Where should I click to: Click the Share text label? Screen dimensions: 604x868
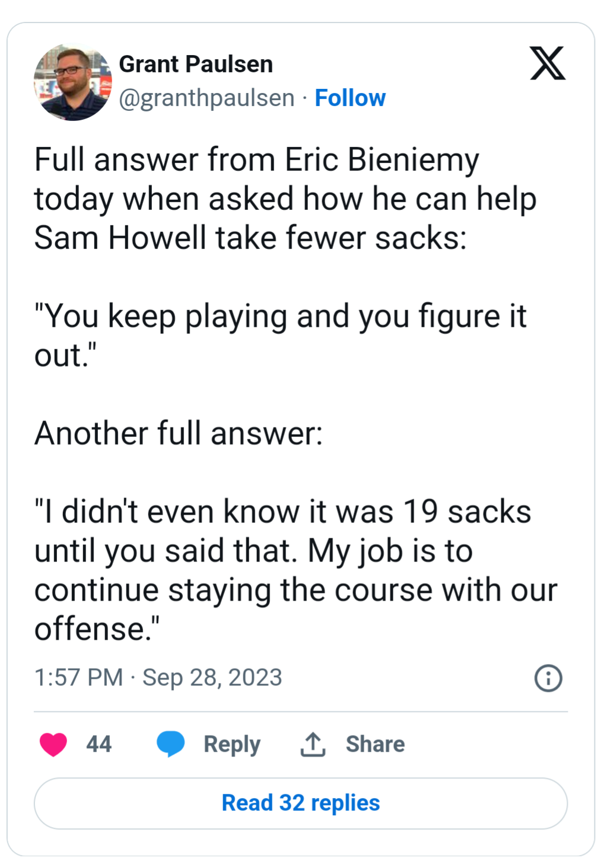(375, 744)
